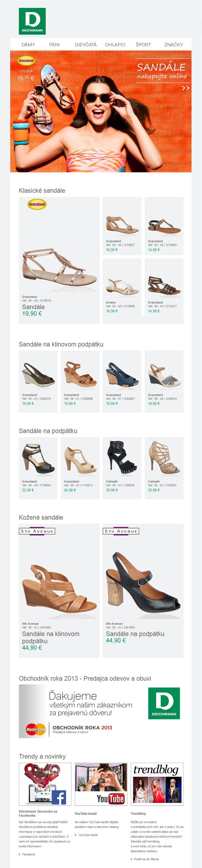Play the YouTube channel video thumbnail
The height and width of the screenshot is (868, 202).
pos(101,784)
